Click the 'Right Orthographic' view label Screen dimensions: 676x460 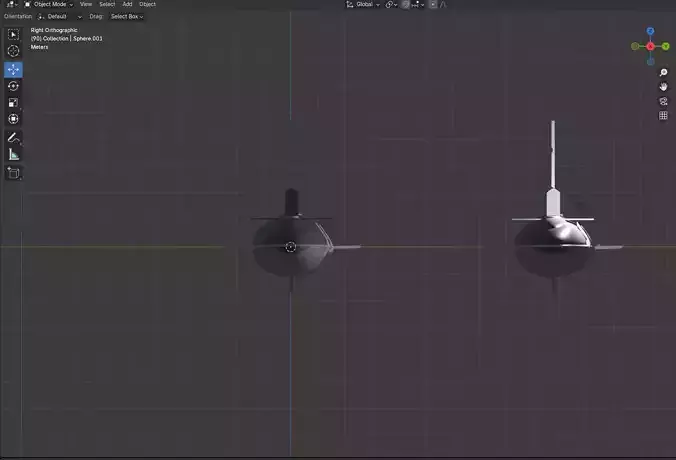pos(54,30)
